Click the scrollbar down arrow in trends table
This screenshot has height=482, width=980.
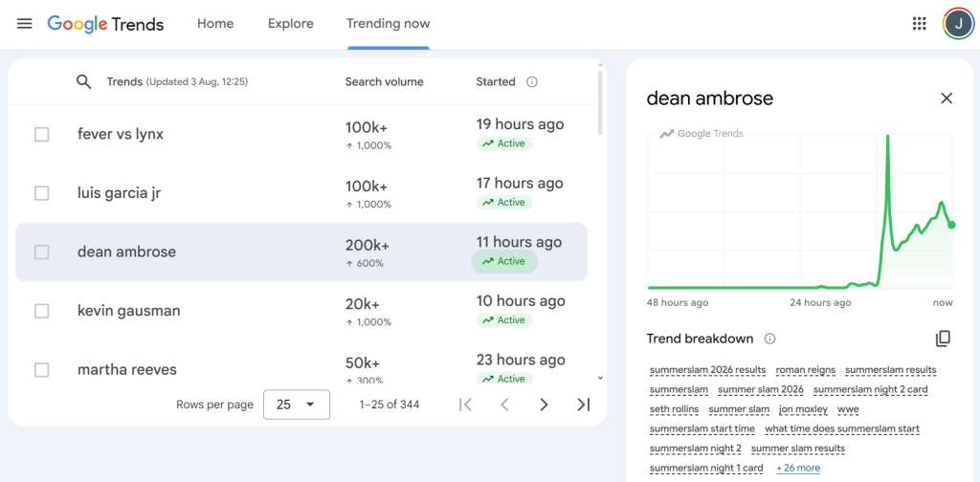[600, 378]
